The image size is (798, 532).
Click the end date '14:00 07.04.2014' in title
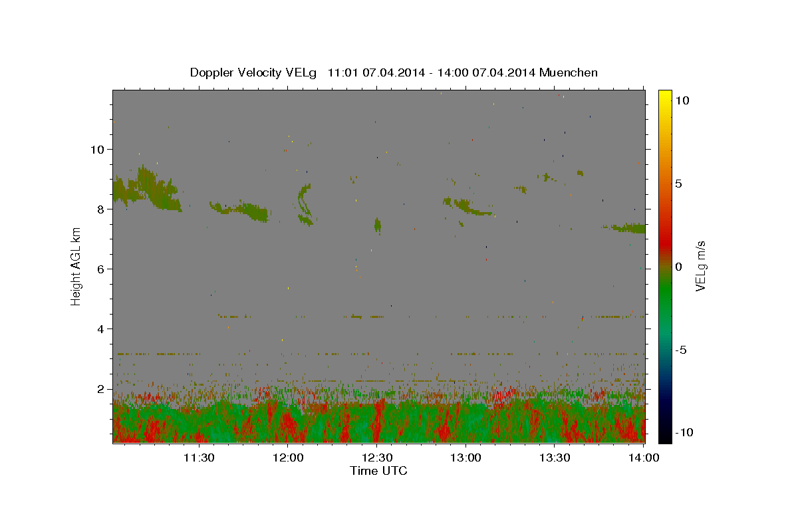coord(487,72)
